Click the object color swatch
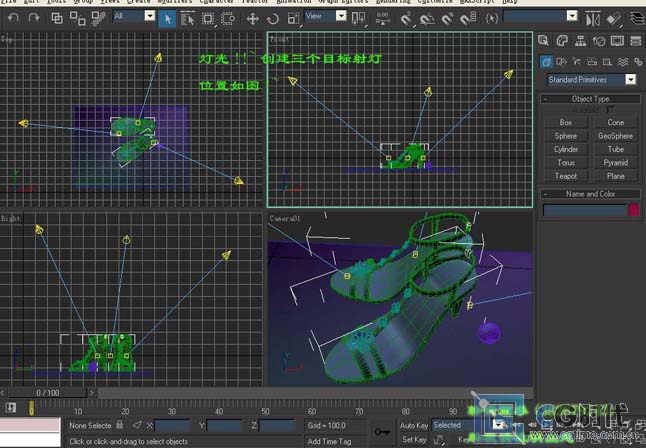The image size is (646, 448). point(633,210)
